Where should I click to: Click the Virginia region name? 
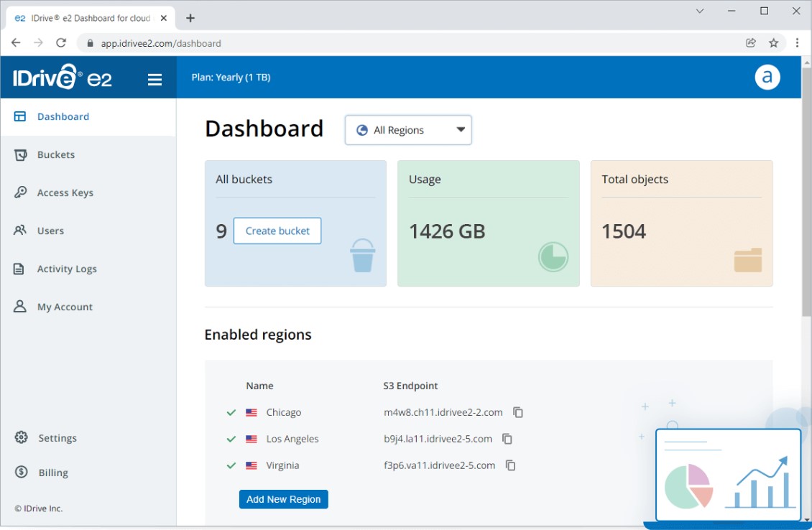click(x=282, y=465)
